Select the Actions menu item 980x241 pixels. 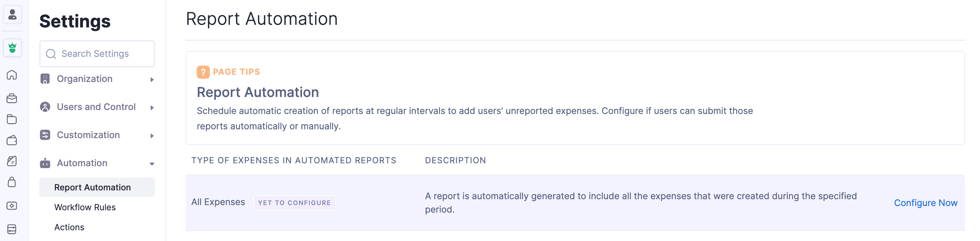click(x=69, y=227)
